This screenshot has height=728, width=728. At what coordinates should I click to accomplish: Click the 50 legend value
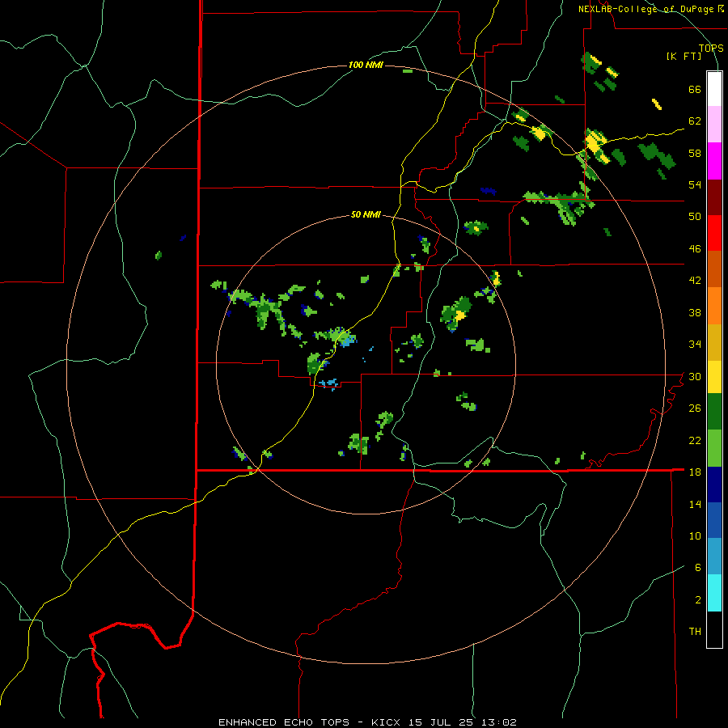pos(695,217)
